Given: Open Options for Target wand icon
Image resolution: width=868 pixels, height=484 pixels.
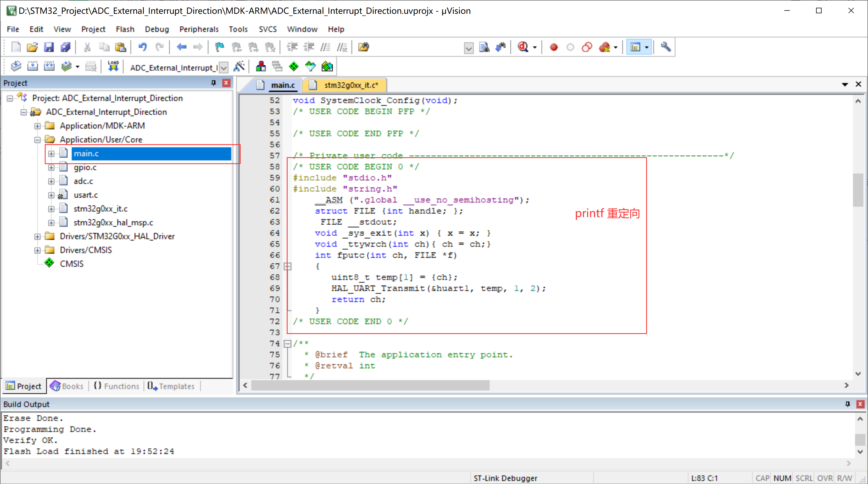Looking at the screenshot, I should [239, 66].
